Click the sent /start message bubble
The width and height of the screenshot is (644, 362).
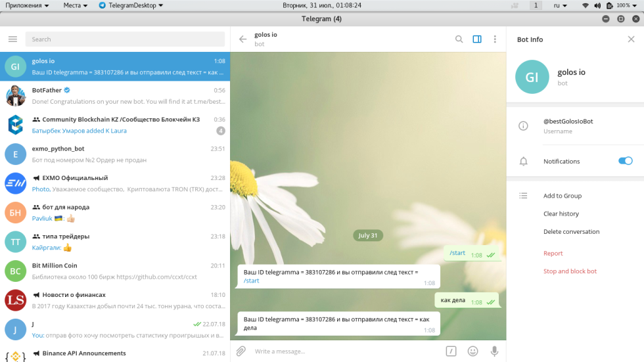click(x=471, y=253)
